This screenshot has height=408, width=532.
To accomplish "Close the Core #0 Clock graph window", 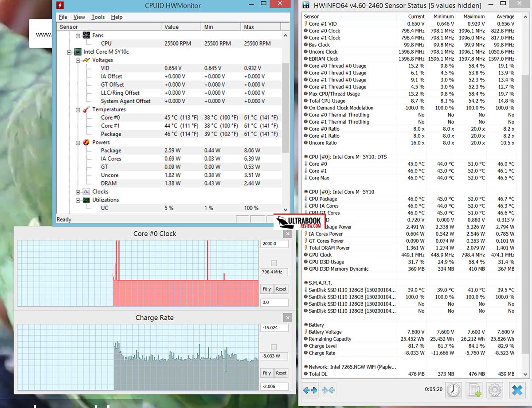I will coord(287,233).
